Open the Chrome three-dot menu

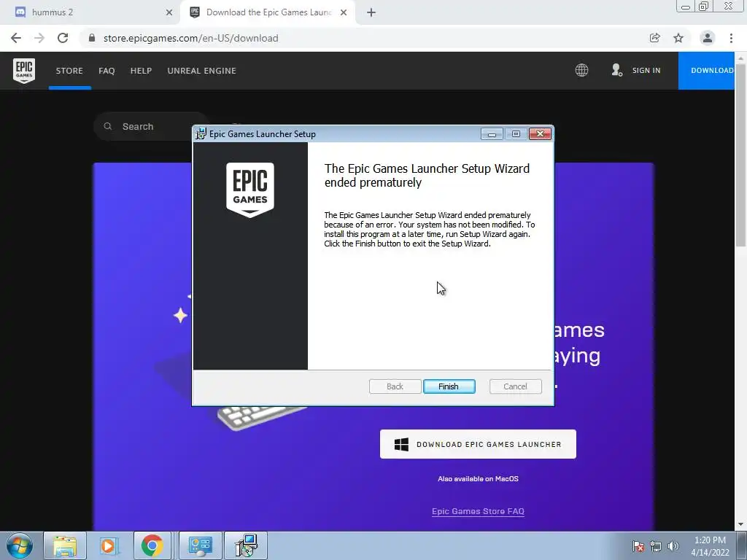(731, 38)
